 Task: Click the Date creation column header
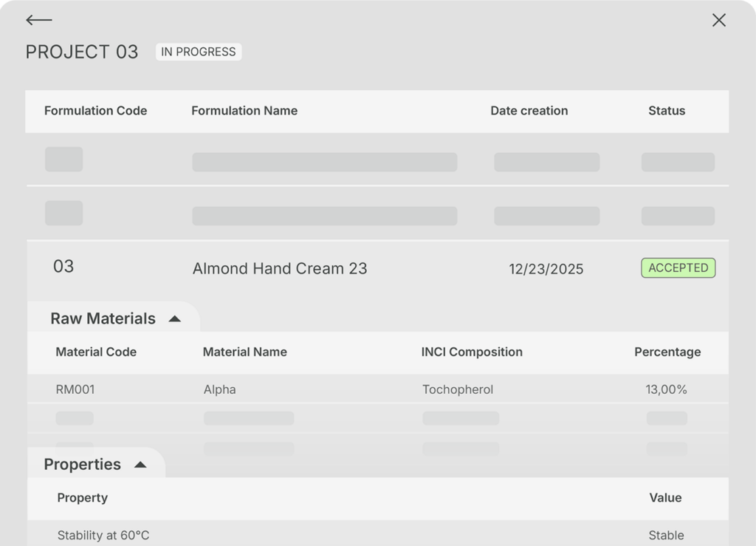click(529, 111)
